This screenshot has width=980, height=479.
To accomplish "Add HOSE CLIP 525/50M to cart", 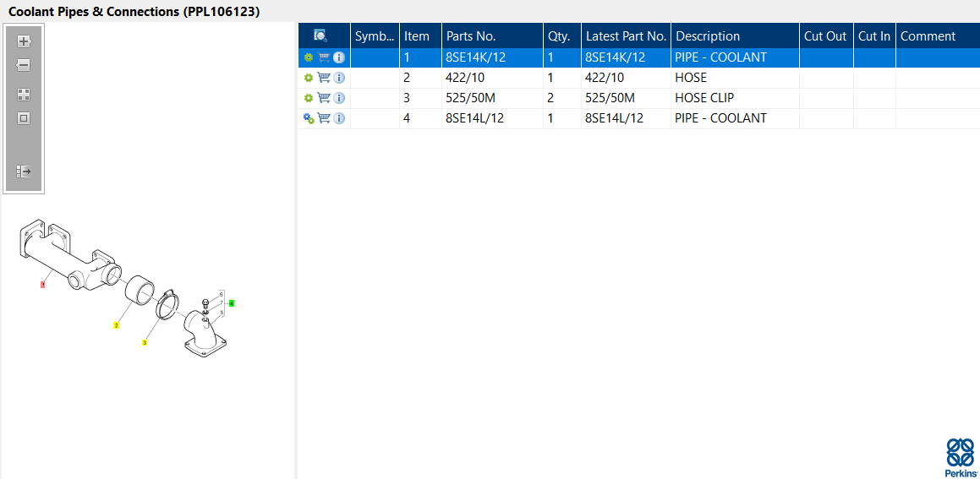I will point(324,98).
